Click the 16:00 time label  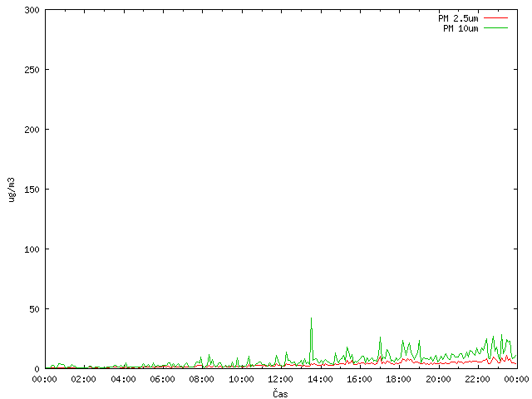359,379
